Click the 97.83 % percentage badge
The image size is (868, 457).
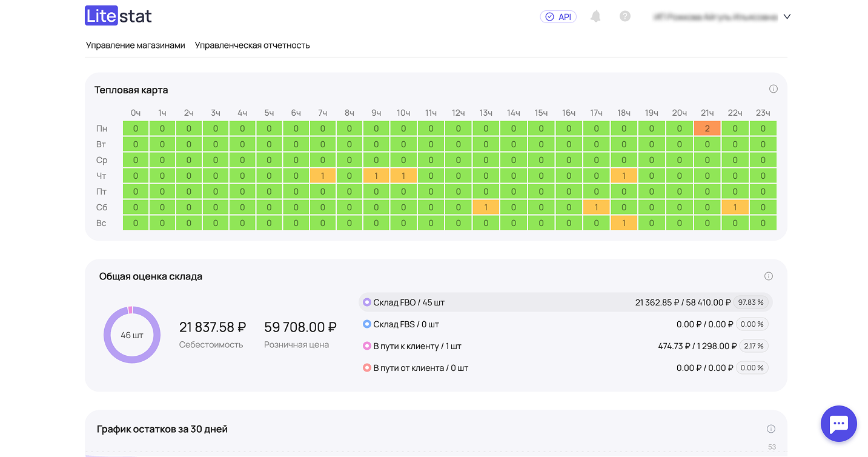pos(750,302)
